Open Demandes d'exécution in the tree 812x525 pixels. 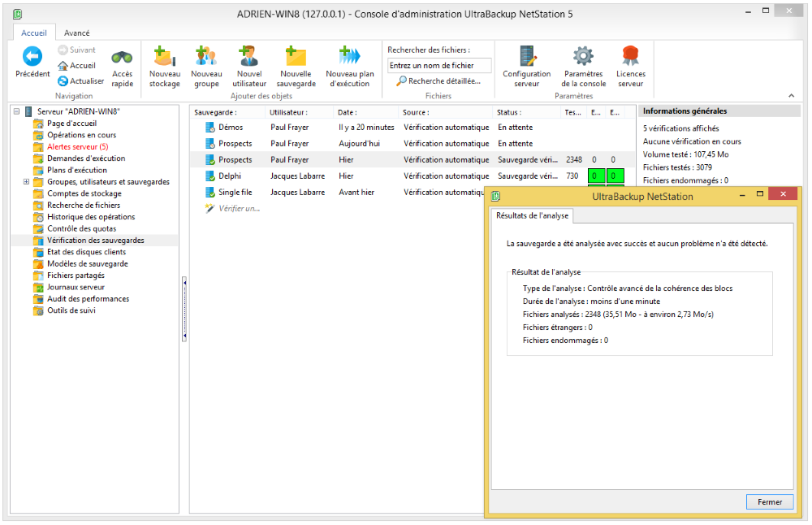click(x=86, y=158)
